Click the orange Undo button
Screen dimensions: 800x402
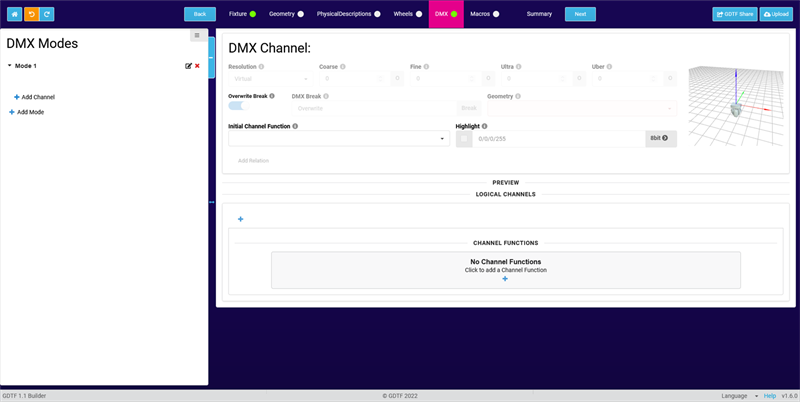(x=31, y=14)
